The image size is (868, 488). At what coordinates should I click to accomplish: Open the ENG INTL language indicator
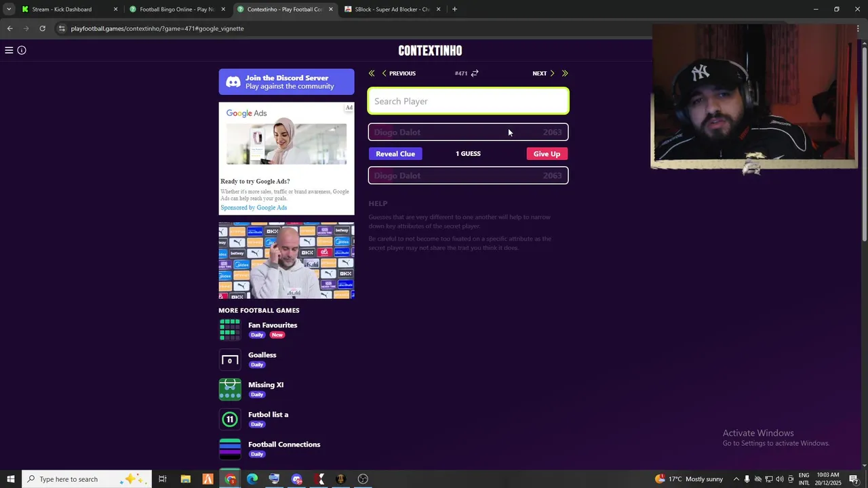pyautogui.click(x=804, y=479)
